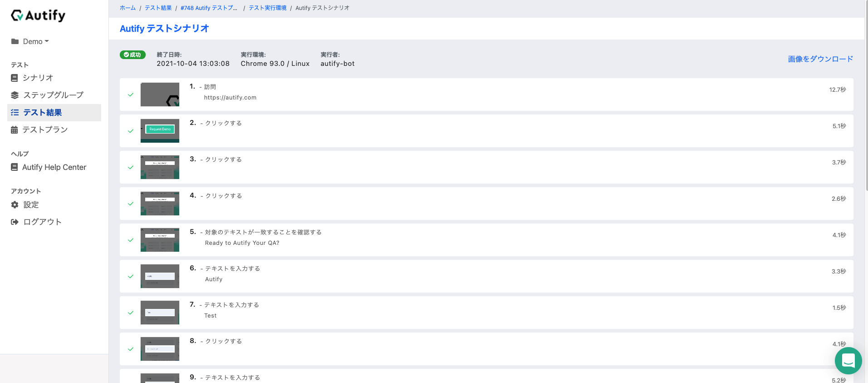The width and height of the screenshot is (868, 383).
Task: Open シナリオ in the sidebar
Action: (38, 78)
